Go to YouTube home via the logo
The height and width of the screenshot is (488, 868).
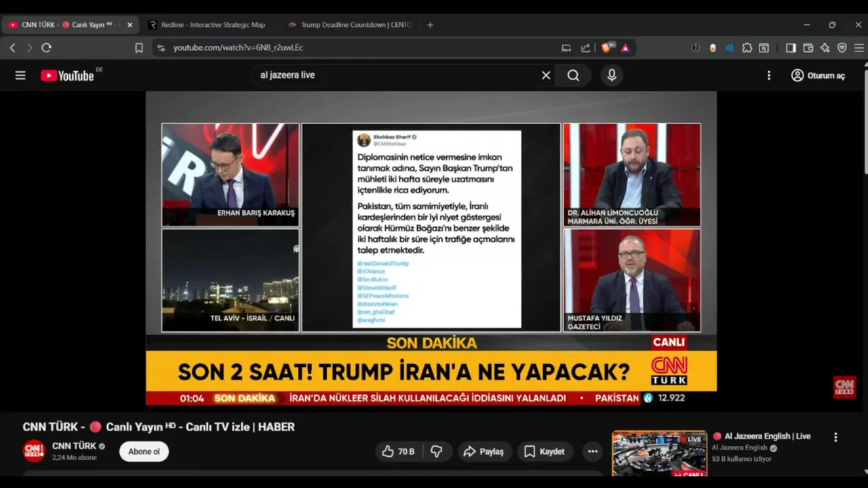coord(67,75)
